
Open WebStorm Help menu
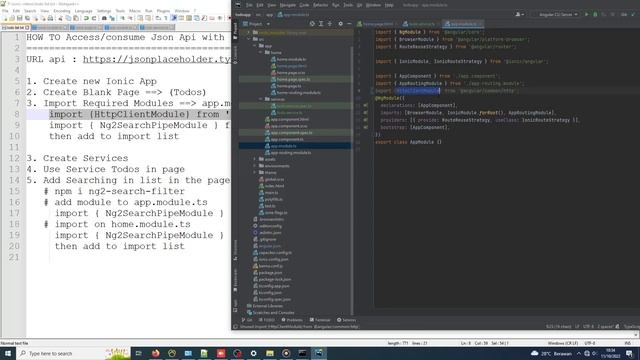point(389,5)
